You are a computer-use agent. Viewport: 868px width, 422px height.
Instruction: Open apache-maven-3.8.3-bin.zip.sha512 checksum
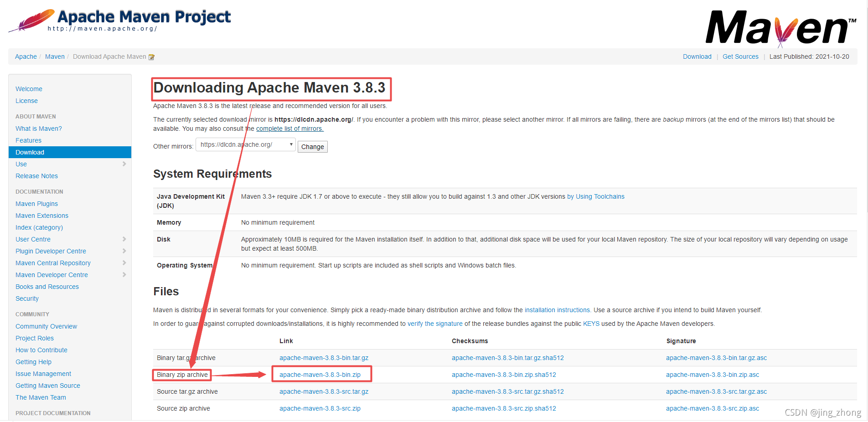pos(504,375)
